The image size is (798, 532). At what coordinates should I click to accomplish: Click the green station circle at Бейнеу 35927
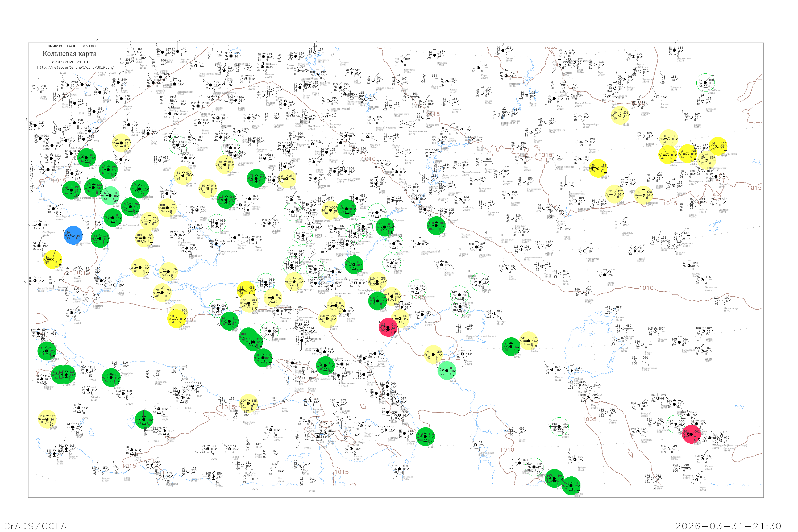point(511,346)
